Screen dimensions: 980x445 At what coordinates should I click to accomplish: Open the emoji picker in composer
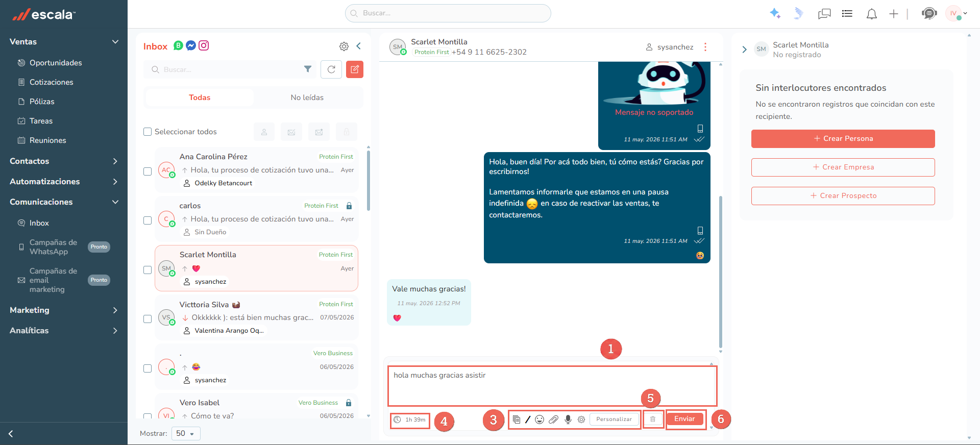click(540, 419)
